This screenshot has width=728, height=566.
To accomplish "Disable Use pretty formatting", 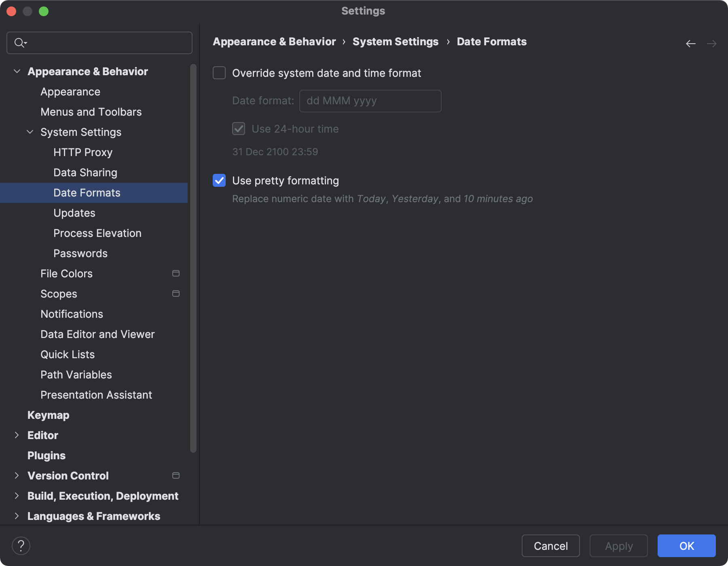I will point(219,181).
